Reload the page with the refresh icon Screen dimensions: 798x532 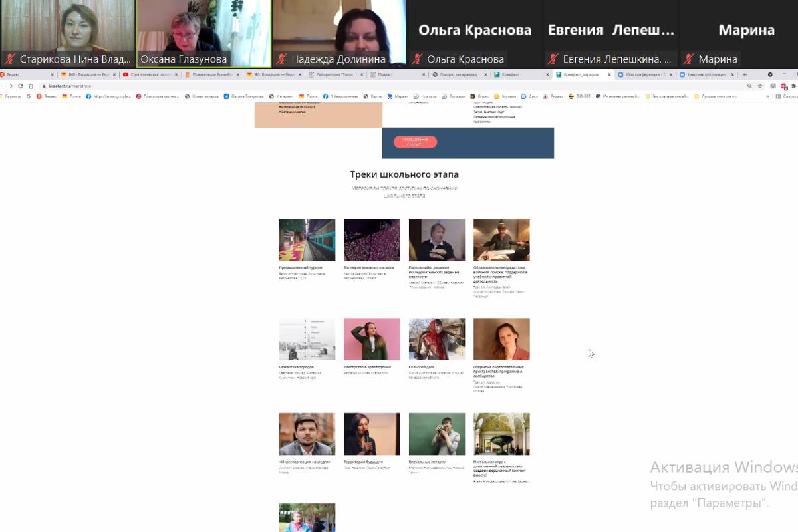(21, 86)
